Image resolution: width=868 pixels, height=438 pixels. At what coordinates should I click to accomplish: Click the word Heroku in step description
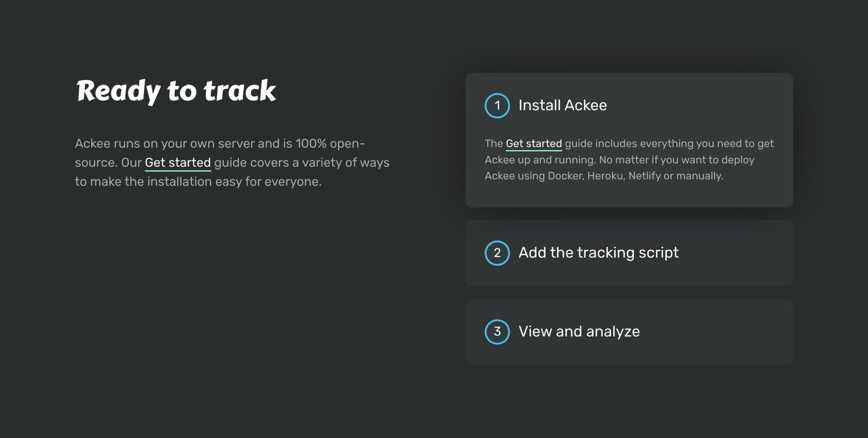pos(605,176)
